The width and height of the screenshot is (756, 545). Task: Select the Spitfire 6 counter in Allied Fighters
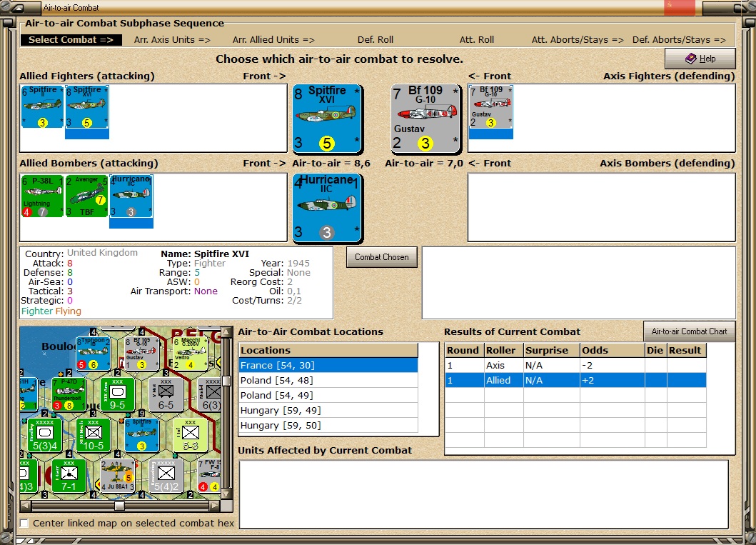pyautogui.click(x=42, y=106)
